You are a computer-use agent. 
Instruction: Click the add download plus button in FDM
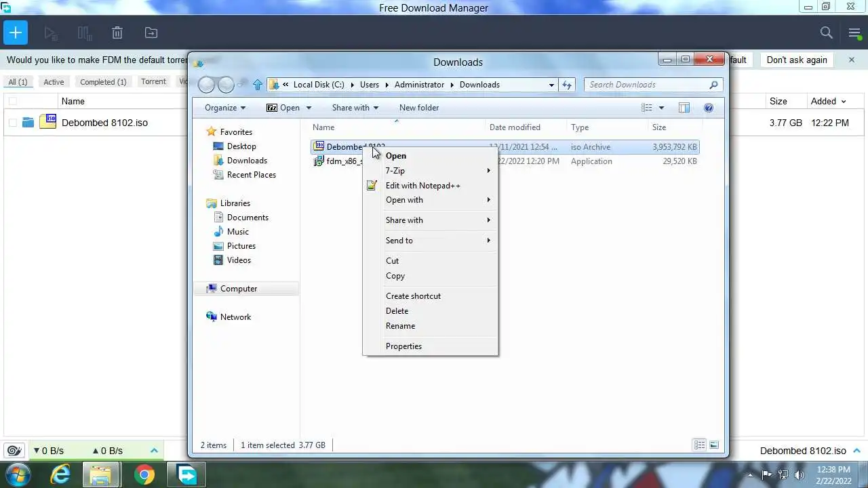pyautogui.click(x=15, y=33)
